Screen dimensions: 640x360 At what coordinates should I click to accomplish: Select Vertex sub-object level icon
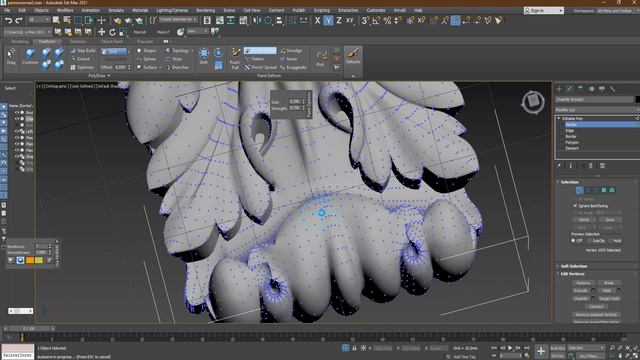point(580,190)
